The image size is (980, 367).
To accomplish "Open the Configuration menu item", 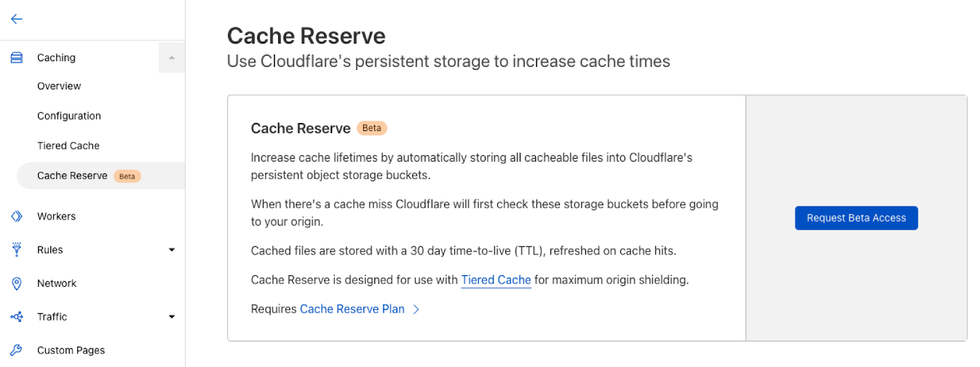I will tap(69, 116).
